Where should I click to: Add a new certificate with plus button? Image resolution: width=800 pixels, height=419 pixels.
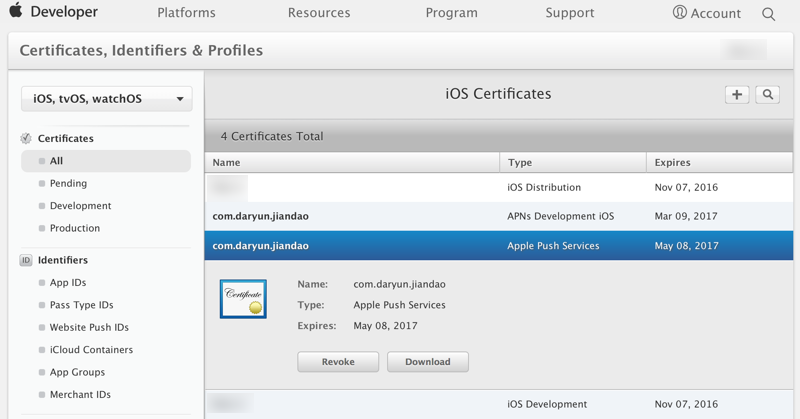click(x=737, y=94)
